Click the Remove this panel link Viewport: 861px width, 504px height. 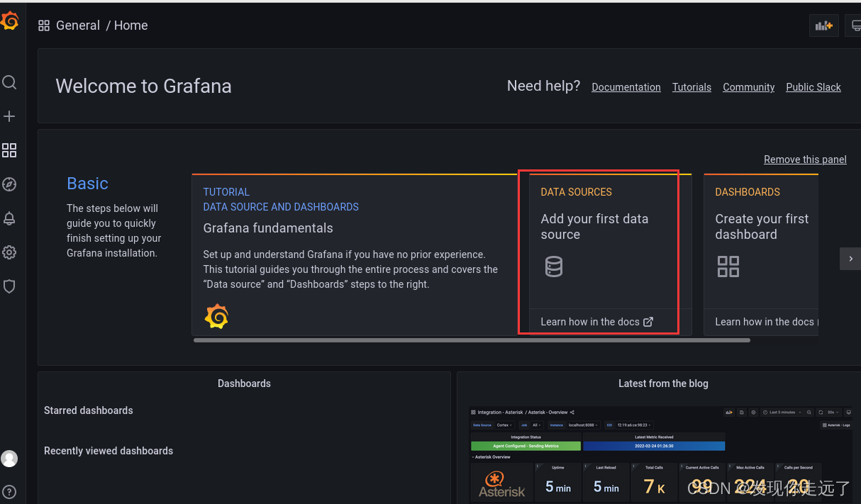tap(805, 159)
